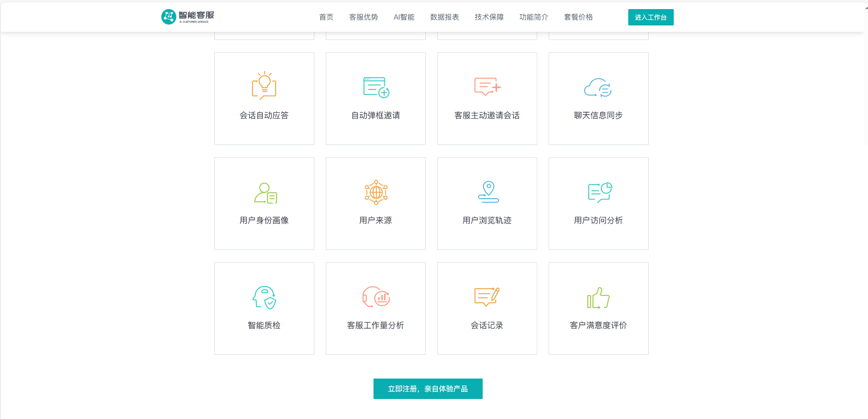Click the 用户身份画像 person icon
The image size is (868, 419).
(x=265, y=193)
